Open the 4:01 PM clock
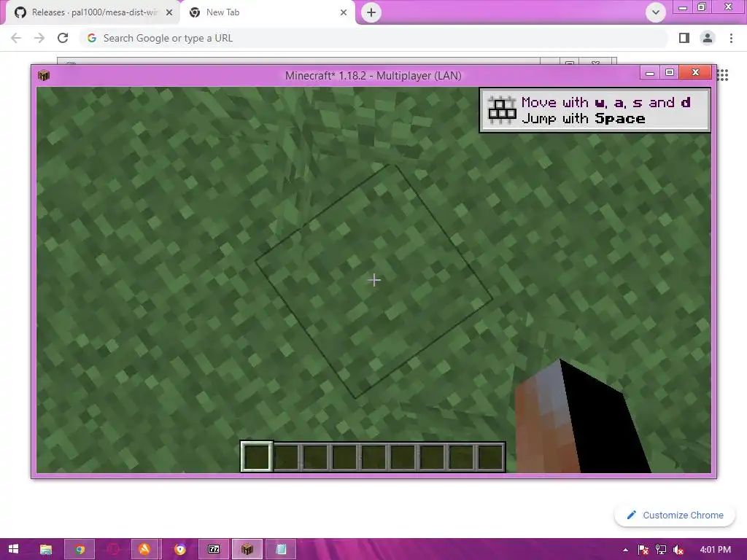Image resolution: width=747 pixels, height=560 pixels. coord(715,550)
